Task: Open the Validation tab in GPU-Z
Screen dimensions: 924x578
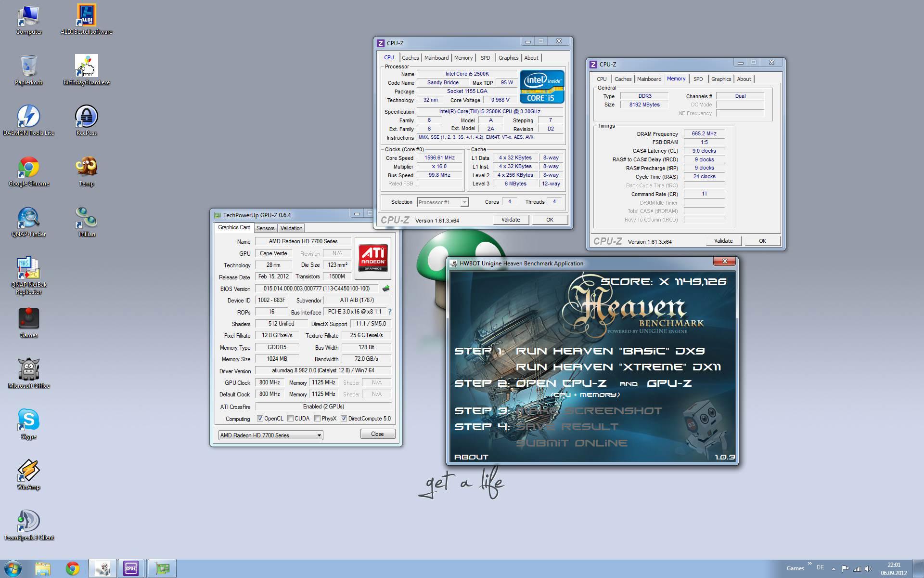Action: pyautogui.click(x=291, y=228)
